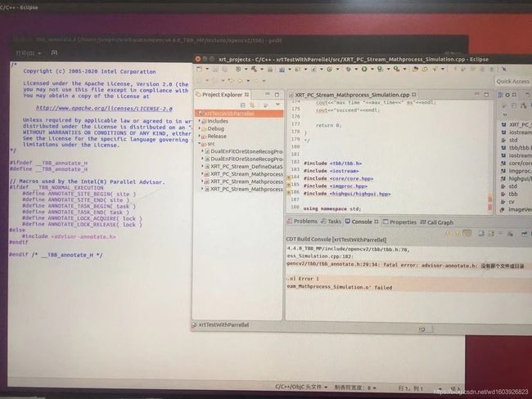Click 'CDT Build Console [xrtTestWithParrellel]' label

pyautogui.click(x=336, y=240)
